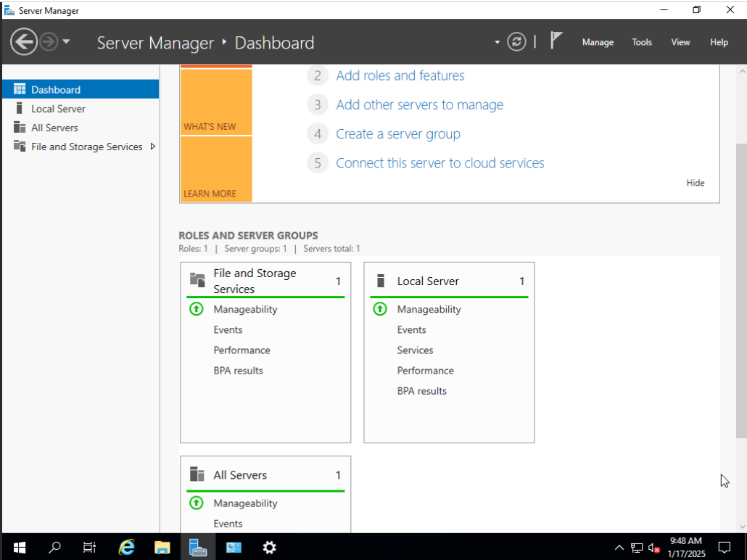Open the Manage menu
Image resolution: width=747 pixels, height=560 pixels.
(598, 42)
